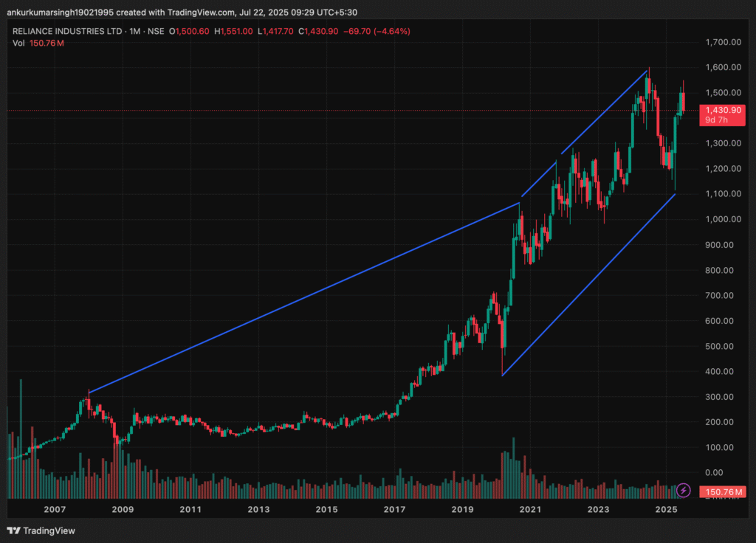
Task: Click the TradingView logo at bottom left
Action: (41, 530)
